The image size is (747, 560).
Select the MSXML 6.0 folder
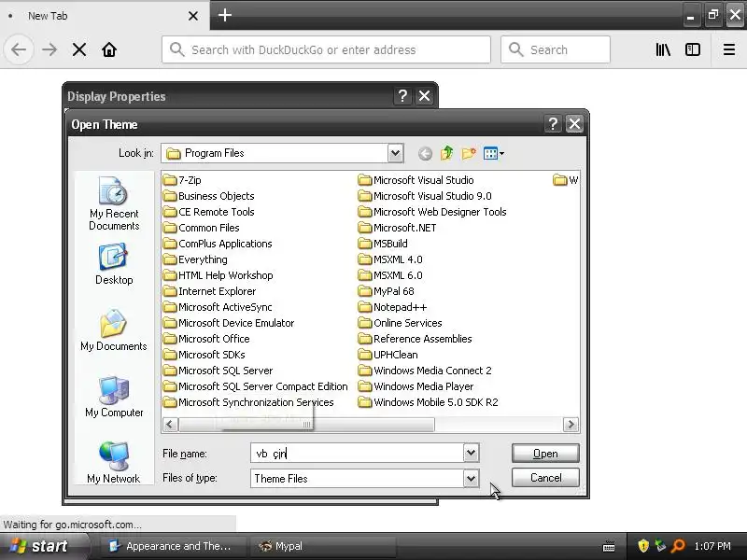click(390, 275)
